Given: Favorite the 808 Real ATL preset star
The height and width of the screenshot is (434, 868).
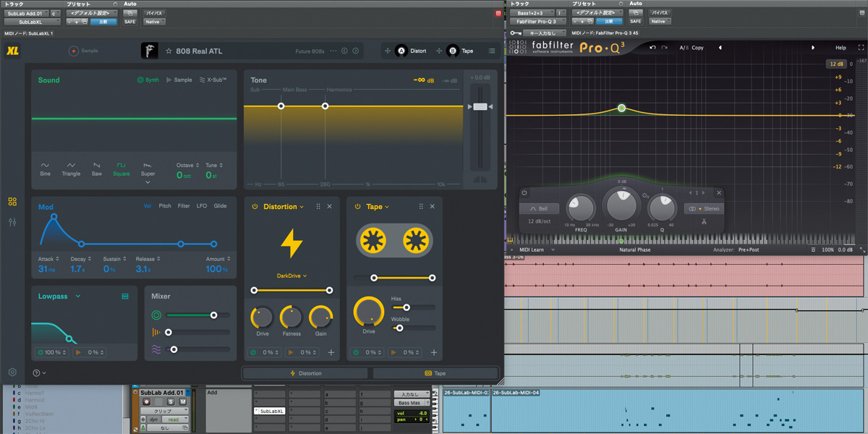Looking at the screenshot, I should (x=169, y=51).
